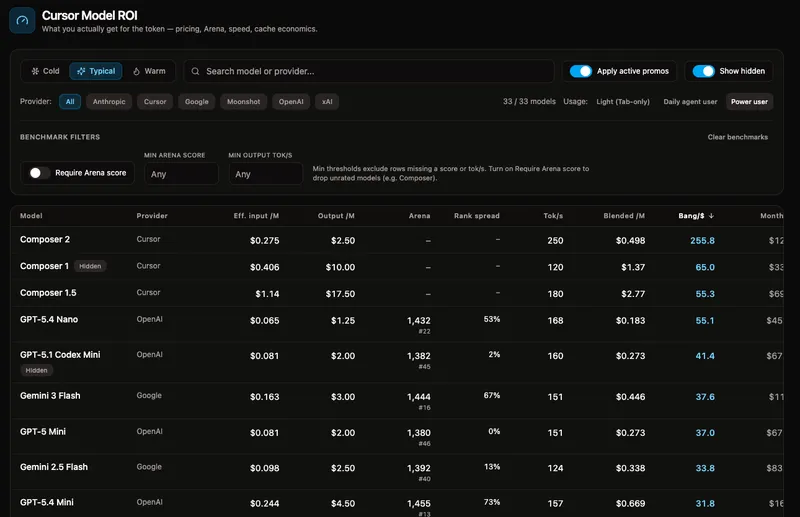This screenshot has height=517, width=800.
Task: Click Blended price $0.669
Action: point(630,504)
